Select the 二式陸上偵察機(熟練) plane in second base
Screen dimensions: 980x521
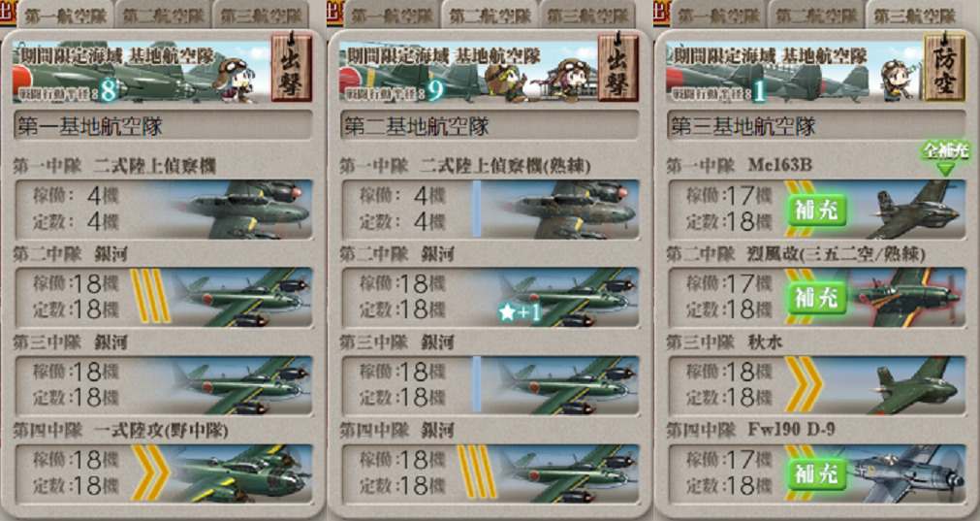point(570,210)
